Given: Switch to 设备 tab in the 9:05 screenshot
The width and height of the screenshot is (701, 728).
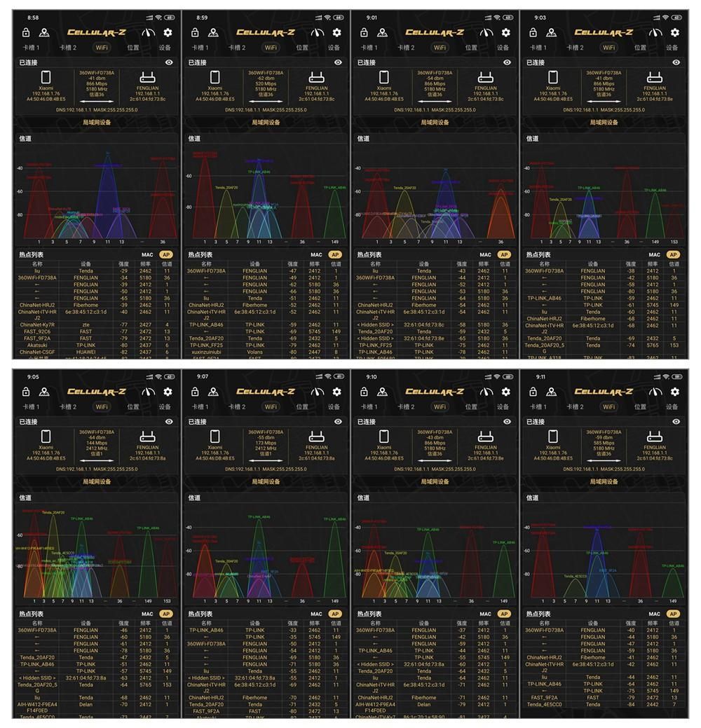Looking at the screenshot, I should pyautogui.click(x=165, y=406).
